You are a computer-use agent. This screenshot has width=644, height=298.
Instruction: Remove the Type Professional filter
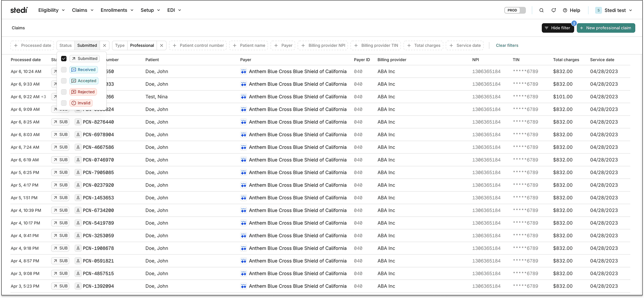(x=162, y=45)
